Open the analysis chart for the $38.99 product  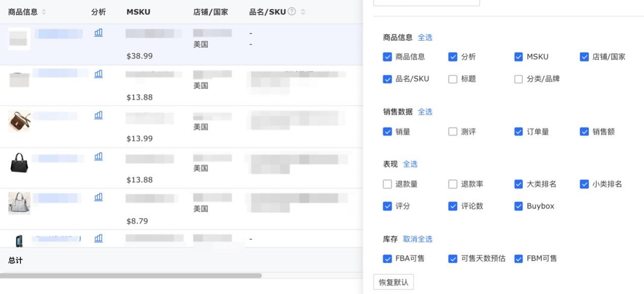(x=98, y=31)
